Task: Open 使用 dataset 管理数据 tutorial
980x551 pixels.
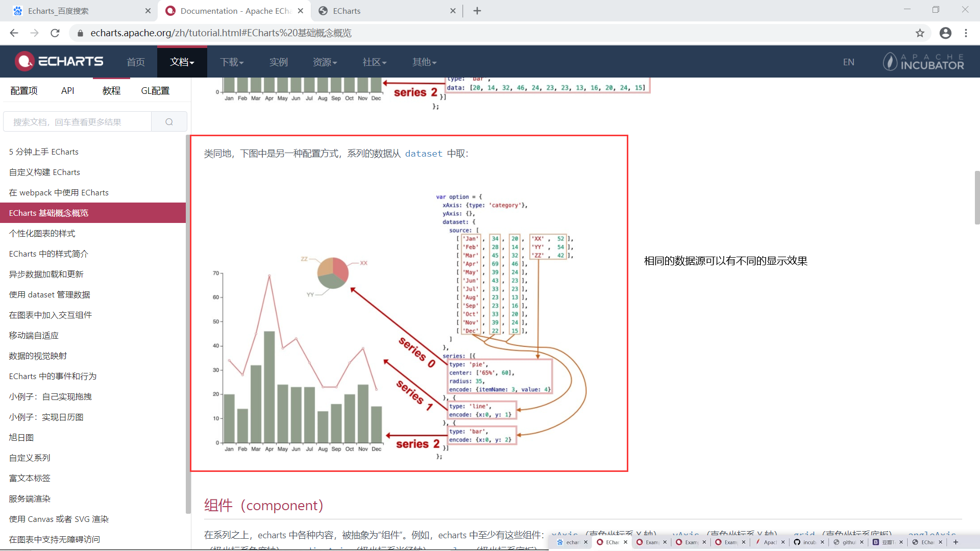Action: (x=50, y=294)
